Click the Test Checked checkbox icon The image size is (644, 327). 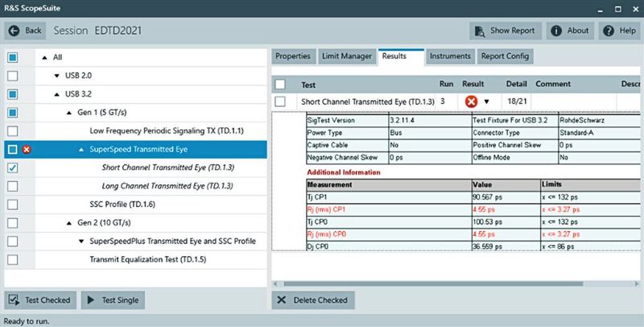pyautogui.click(x=14, y=300)
